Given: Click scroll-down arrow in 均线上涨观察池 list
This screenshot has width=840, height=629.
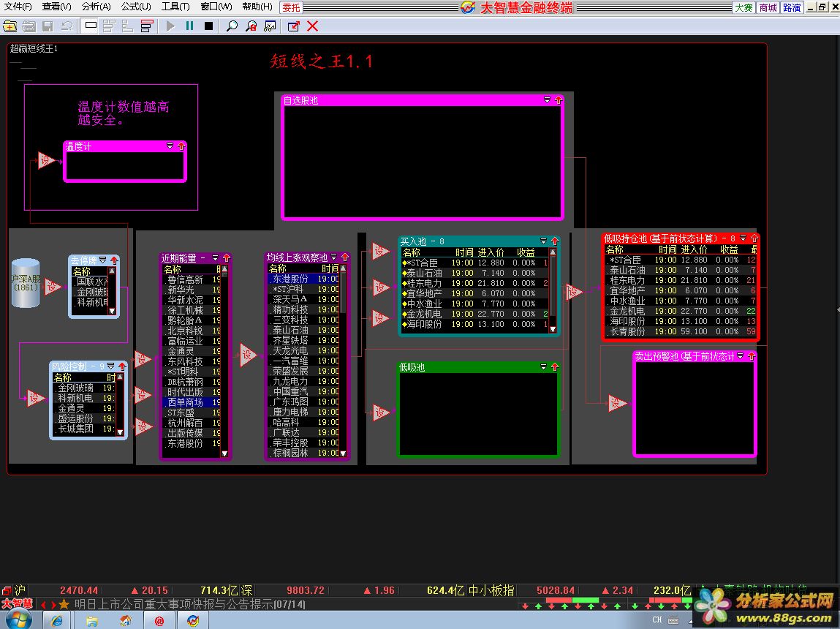Looking at the screenshot, I should pyautogui.click(x=343, y=453).
